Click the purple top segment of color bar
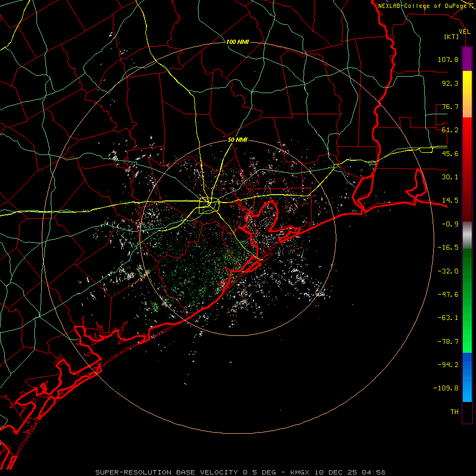This screenshot has width=476, height=476. tap(467, 59)
